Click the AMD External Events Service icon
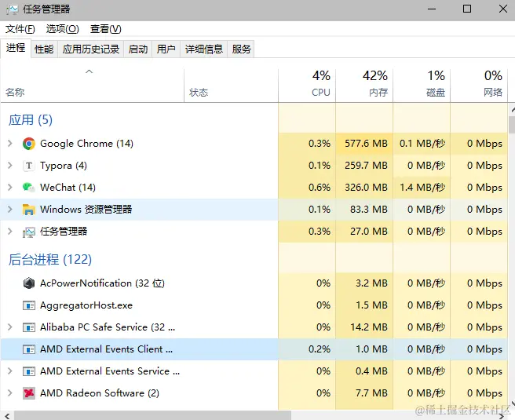 [29, 371]
